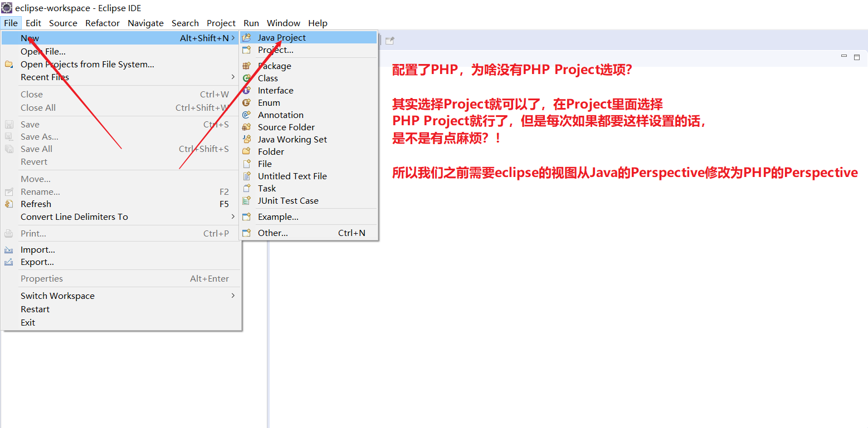Click the Source Folder icon

(246, 127)
